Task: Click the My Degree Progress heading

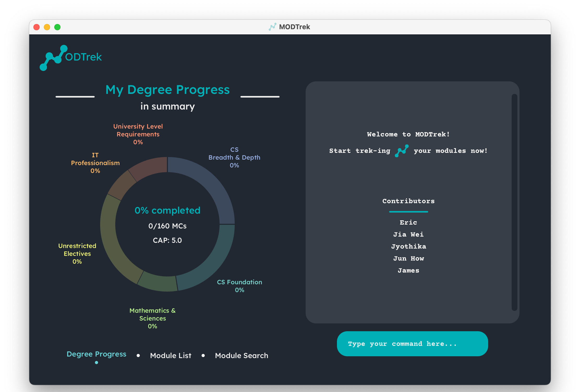Action: [167, 90]
